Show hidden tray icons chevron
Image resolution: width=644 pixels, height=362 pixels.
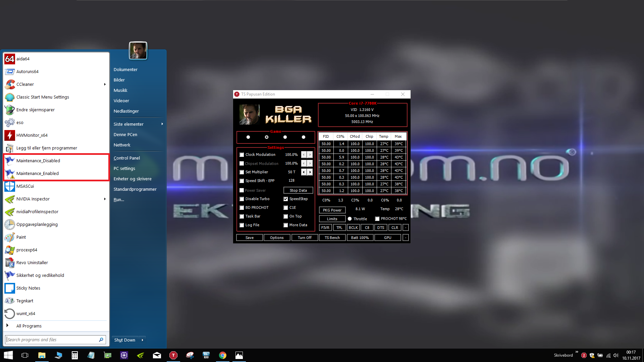(x=577, y=352)
